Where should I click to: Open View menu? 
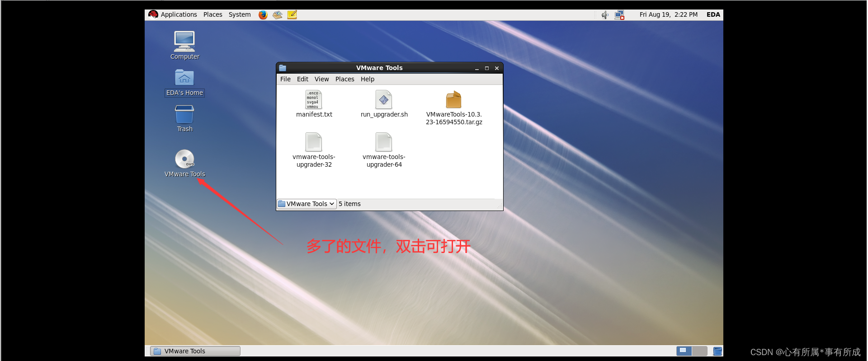(321, 79)
